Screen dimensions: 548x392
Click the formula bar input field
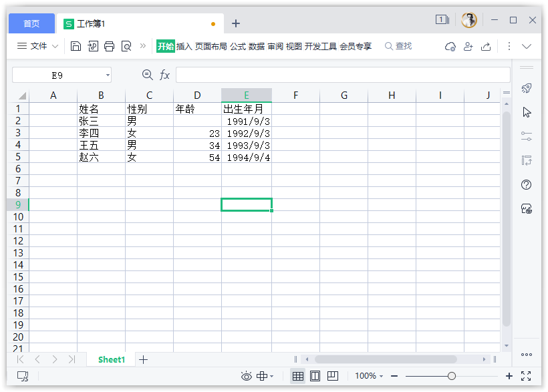coord(342,75)
